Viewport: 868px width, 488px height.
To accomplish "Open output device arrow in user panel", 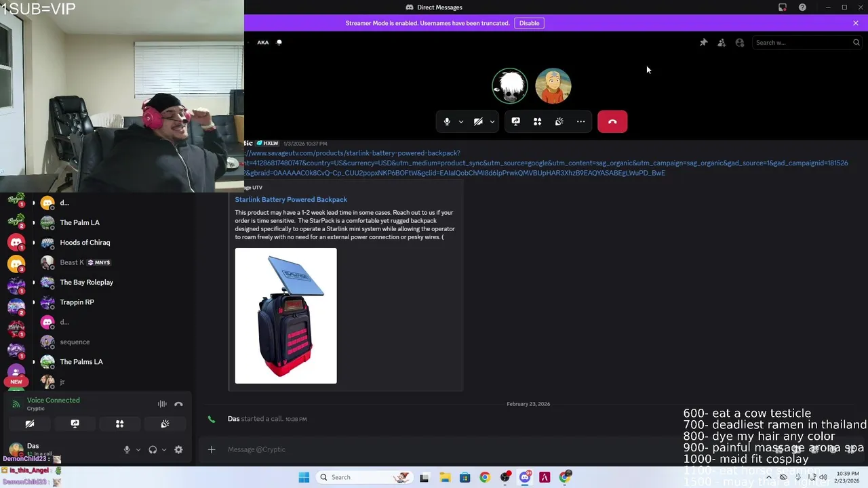I will 164,449.
